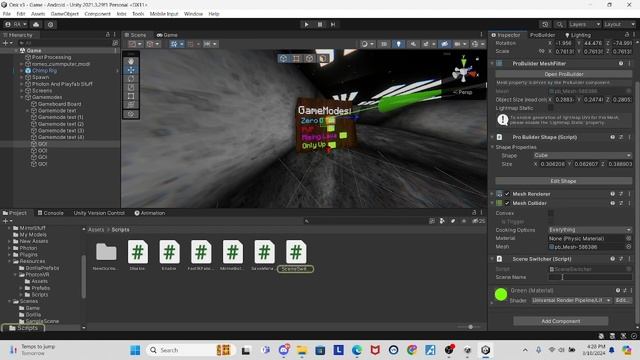Open Microsoft Edge from taskbar

tap(357, 350)
